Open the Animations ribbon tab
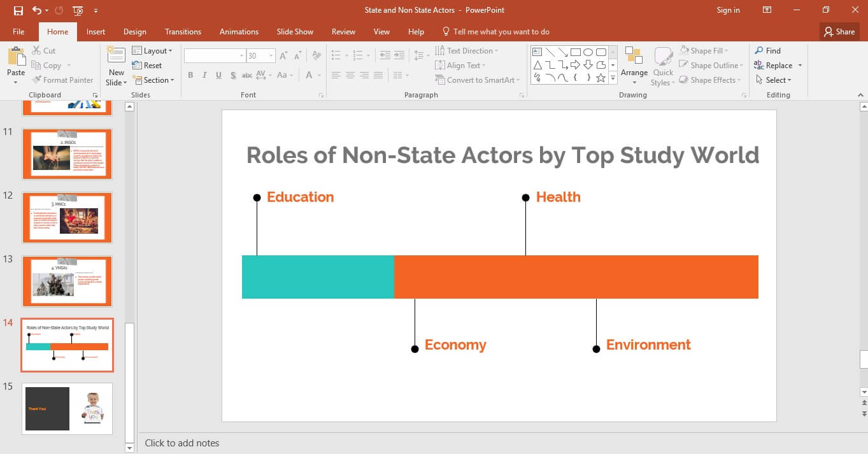 pos(239,32)
